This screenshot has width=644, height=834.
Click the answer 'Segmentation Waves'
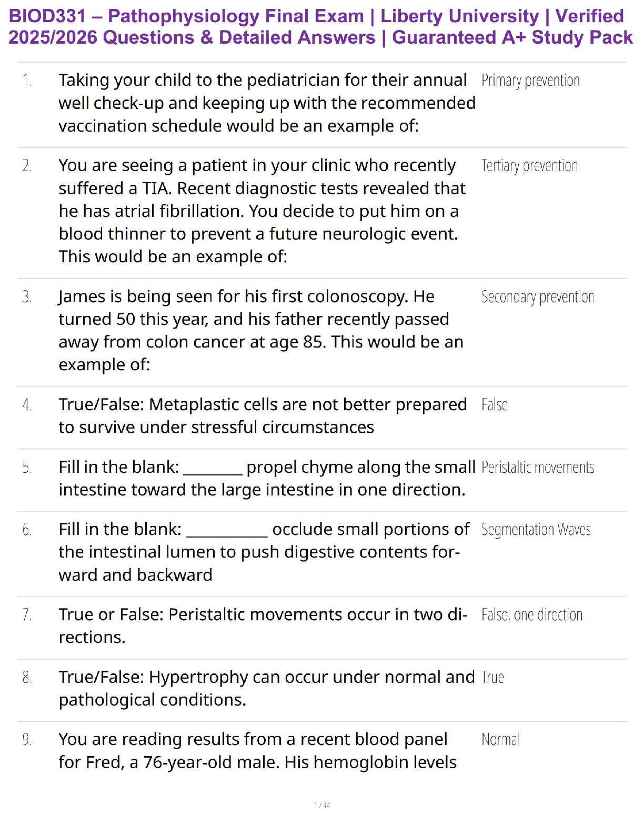click(x=536, y=530)
